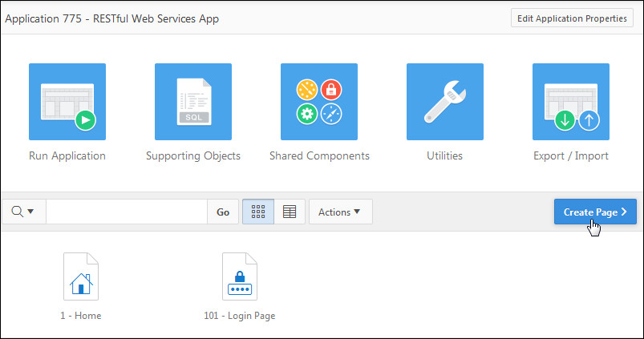
Task: Open the Shared Components icon
Action: (x=319, y=102)
